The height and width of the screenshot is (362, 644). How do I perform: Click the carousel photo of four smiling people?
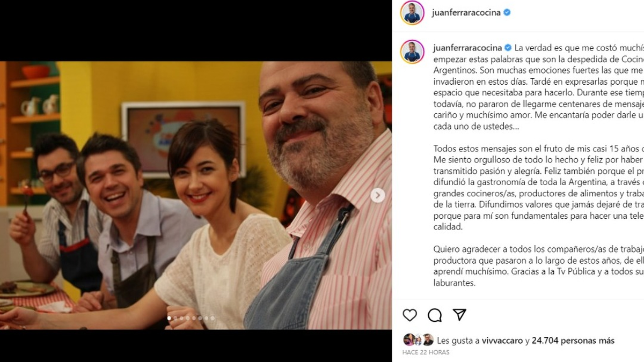coord(195,195)
